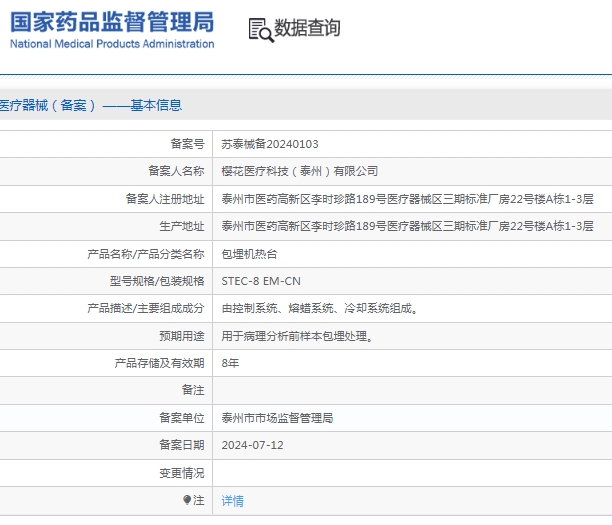Image resolution: width=612 pixels, height=525 pixels.
Task: Click the 备案单位 label
Action: [x=182, y=418]
